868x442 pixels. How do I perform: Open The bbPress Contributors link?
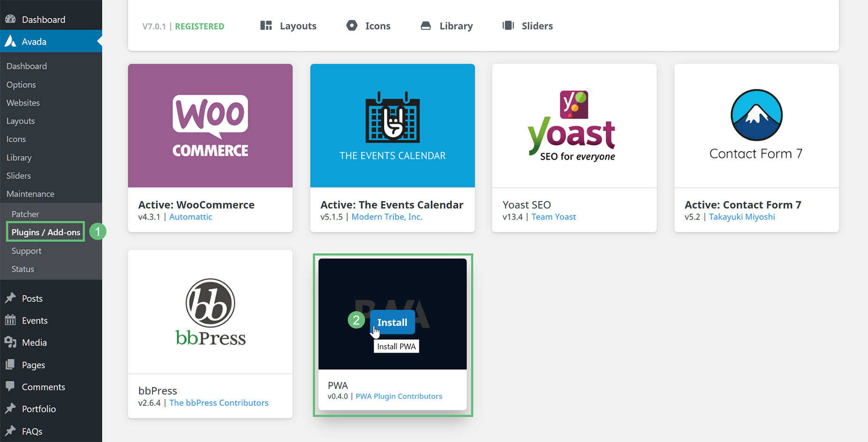219,403
